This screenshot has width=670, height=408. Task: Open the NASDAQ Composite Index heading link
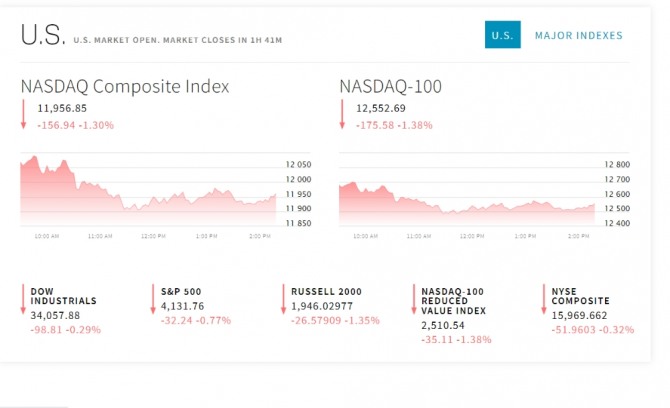coord(125,87)
